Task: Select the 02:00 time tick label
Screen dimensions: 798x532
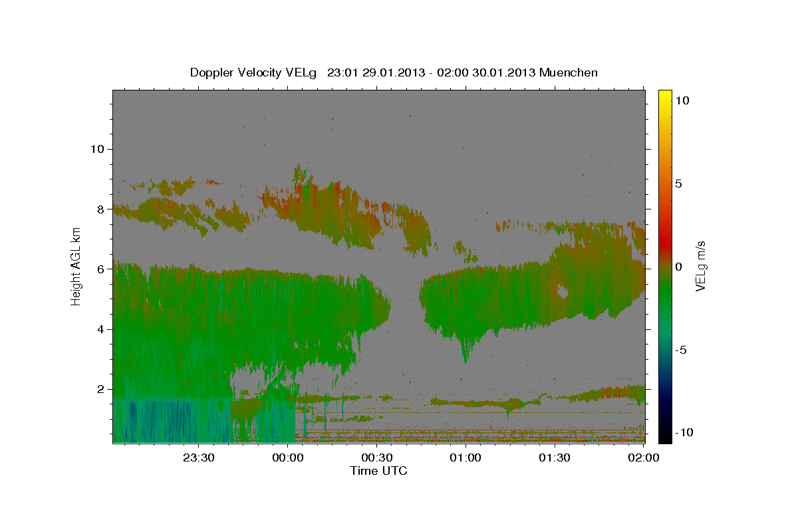Action: click(643, 458)
